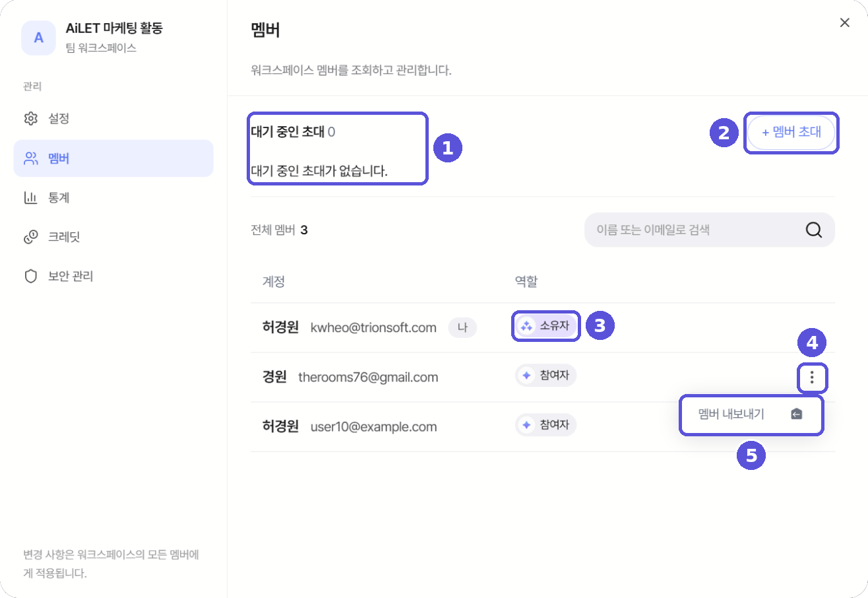This screenshot has width=868, height=598.
Task: Choose 멤버 내보내기 from the popup menu
Action: coord(751,415)
